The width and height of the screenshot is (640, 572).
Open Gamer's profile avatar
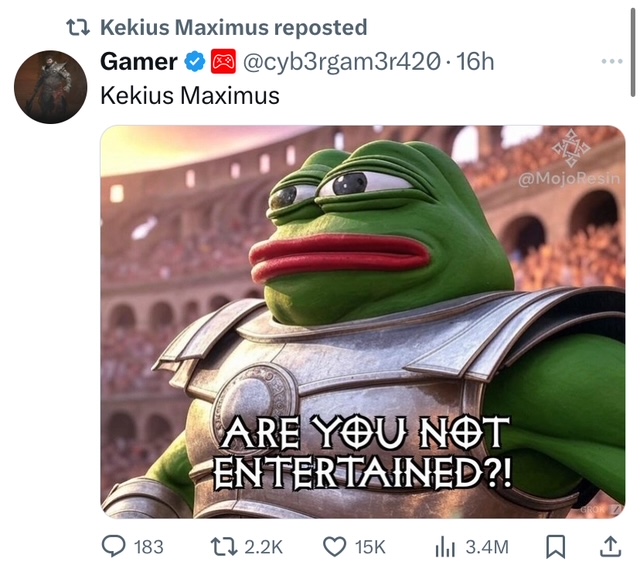pyautogui.click(x=51, y=87)
